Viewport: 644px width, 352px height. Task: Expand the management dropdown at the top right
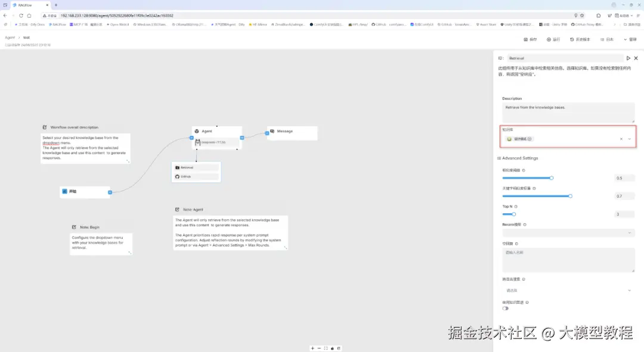pos(630,39)
